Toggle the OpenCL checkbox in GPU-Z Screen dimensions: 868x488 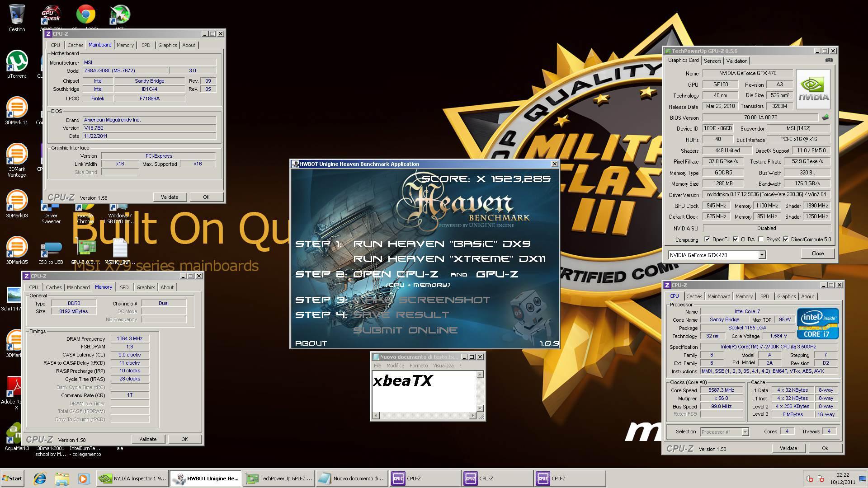pos(707,239)
